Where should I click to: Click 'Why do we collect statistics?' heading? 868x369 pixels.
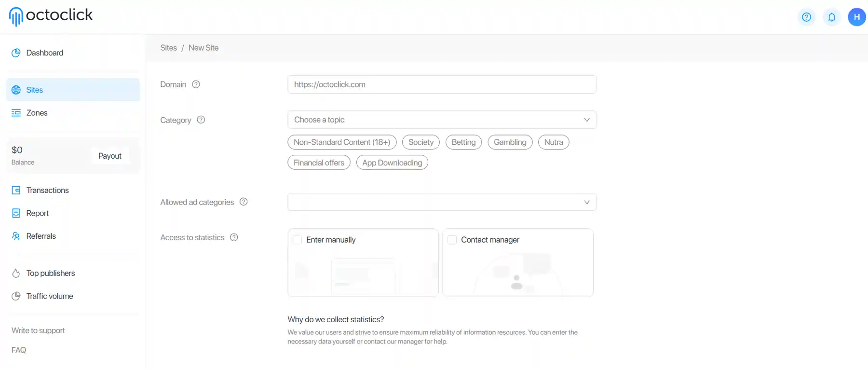336,319
